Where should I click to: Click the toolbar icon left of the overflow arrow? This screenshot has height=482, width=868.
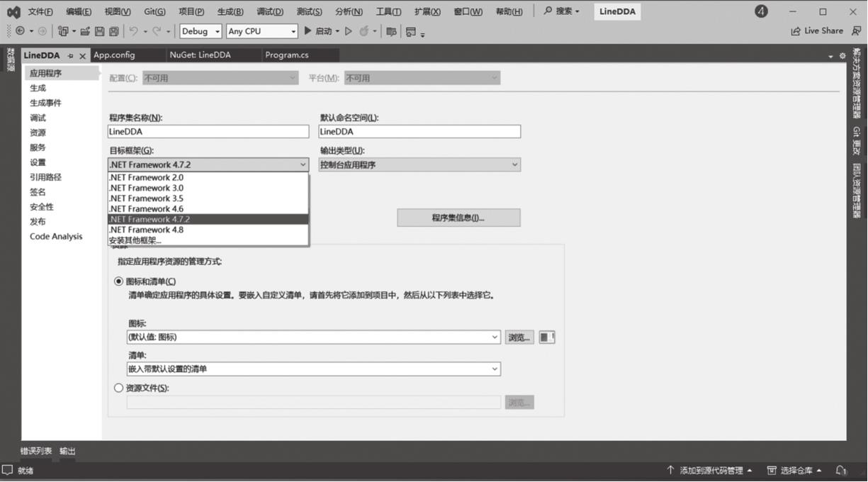click(x=410, y=31)
